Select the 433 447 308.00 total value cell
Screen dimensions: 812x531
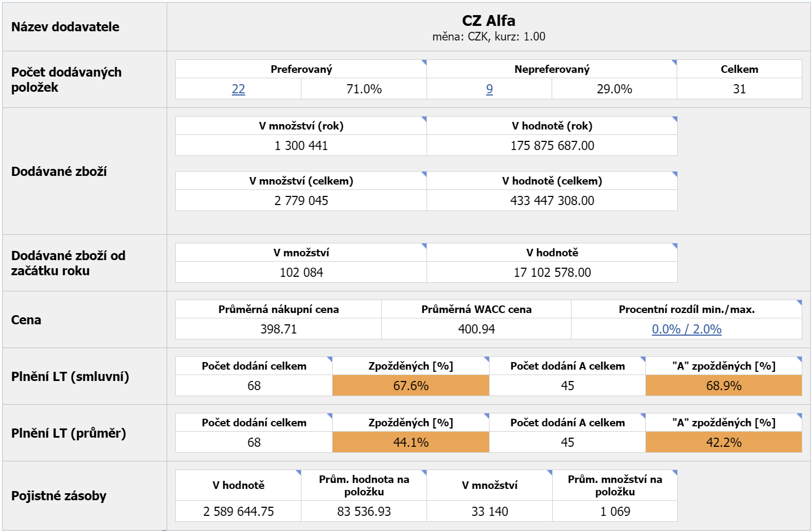pyautogui.click(x=552, y=201)
